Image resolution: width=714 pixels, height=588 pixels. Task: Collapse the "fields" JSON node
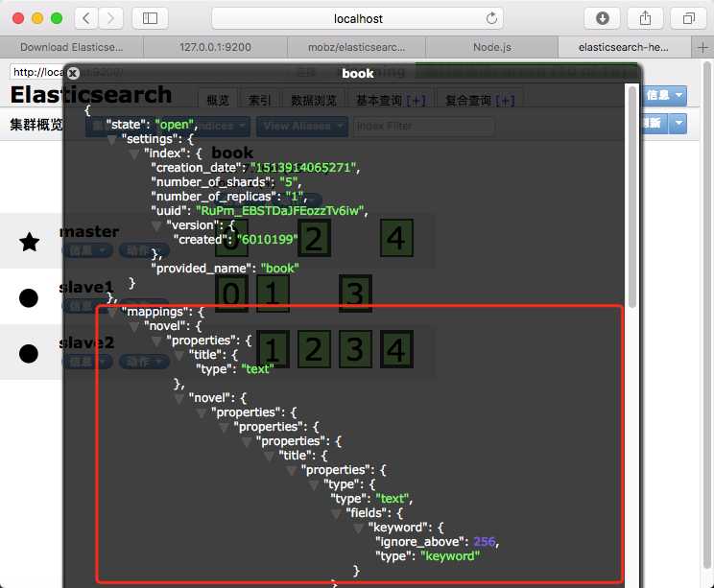[336, 514]
